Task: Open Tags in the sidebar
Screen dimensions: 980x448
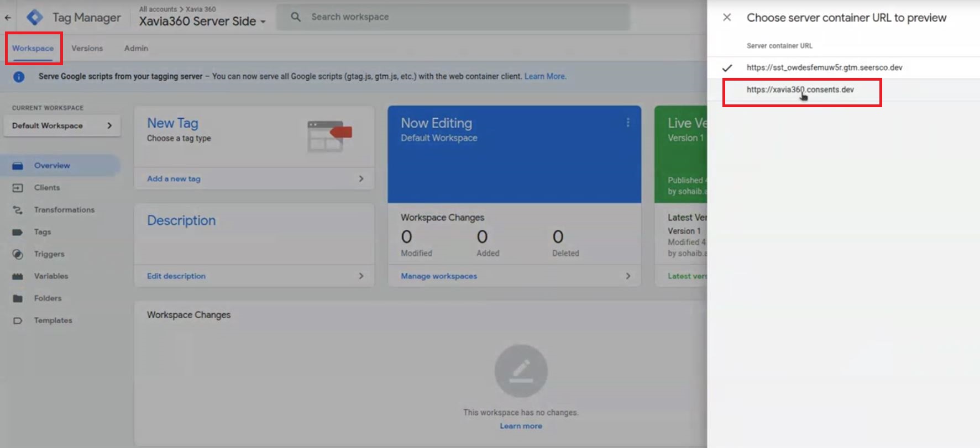Action: click(x=43, y=232)
